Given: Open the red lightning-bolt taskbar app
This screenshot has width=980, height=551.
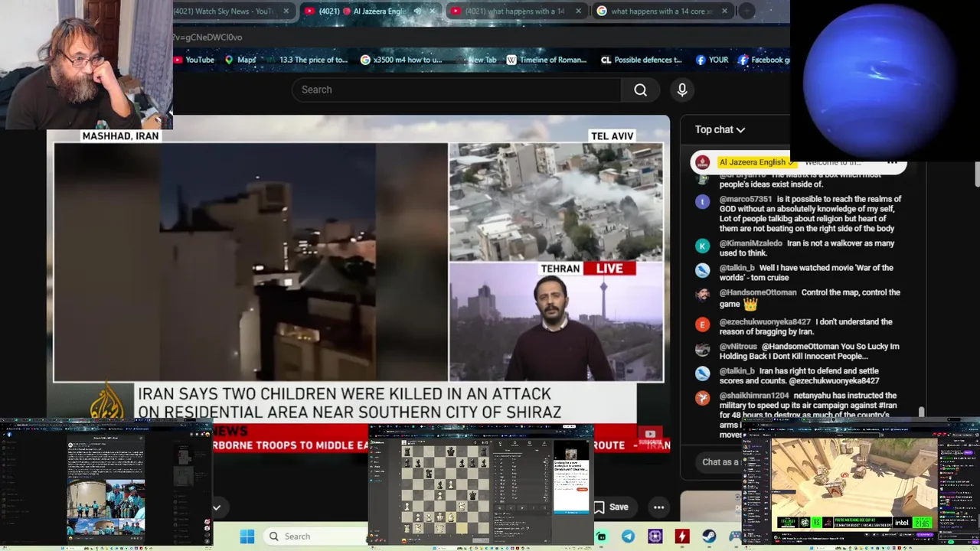Looking at the screenshot, I should tap(681, 536).
